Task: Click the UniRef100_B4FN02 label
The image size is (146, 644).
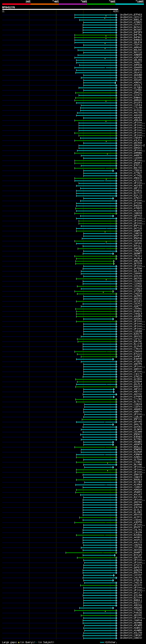Action: (x=131, y=37)
